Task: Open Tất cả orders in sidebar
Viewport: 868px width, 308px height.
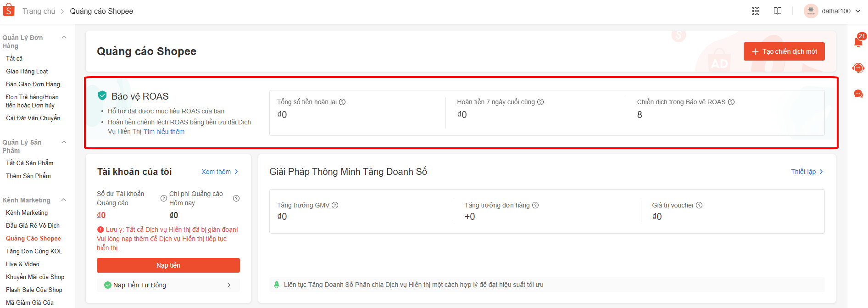Action: coord(14,58)
